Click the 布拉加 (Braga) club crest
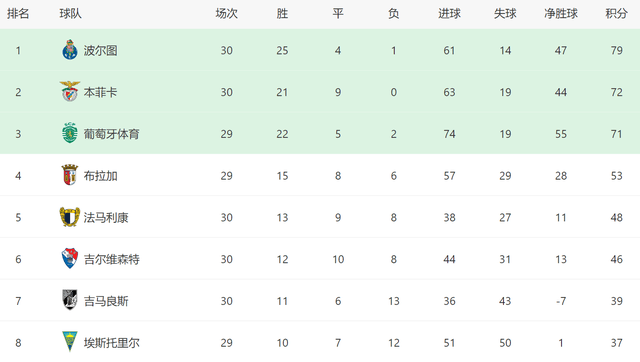The height and width of the screenshot is (362, 640). pos(70,175)
